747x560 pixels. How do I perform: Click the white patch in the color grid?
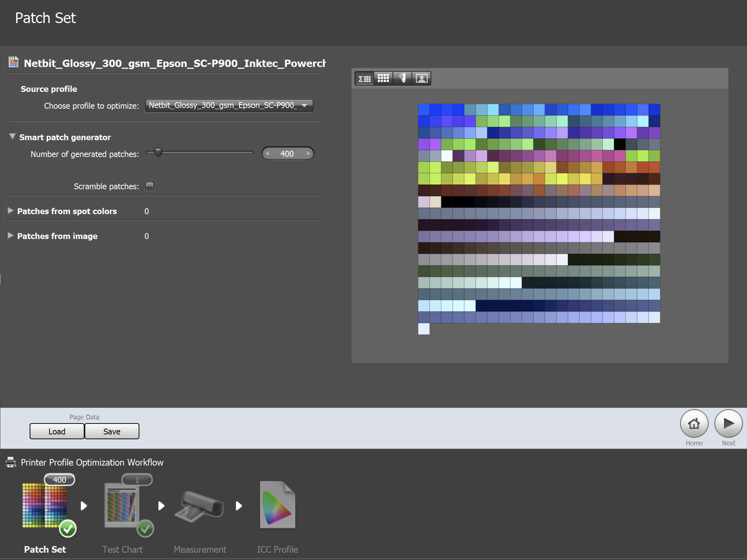(x=447, y=156)
